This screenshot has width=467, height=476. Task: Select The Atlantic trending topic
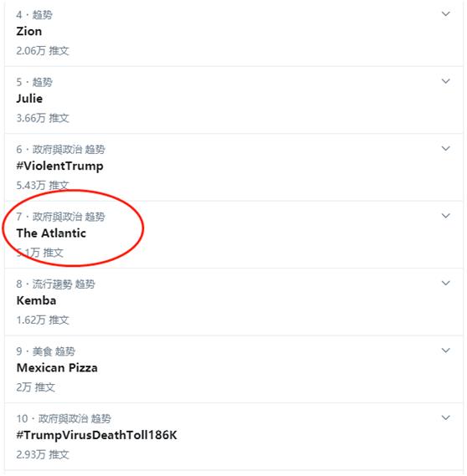coord(51,233)
